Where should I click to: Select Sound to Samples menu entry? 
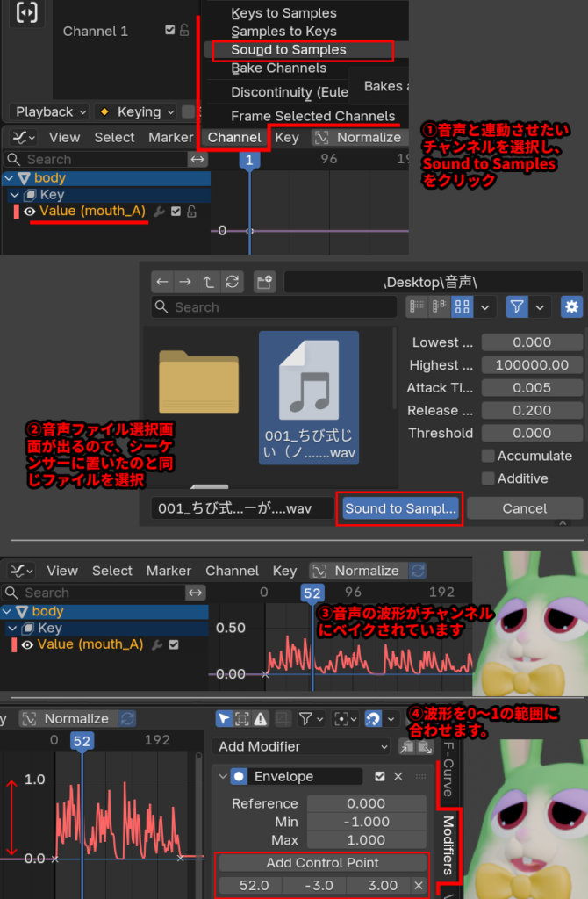[x=289, y=50]
